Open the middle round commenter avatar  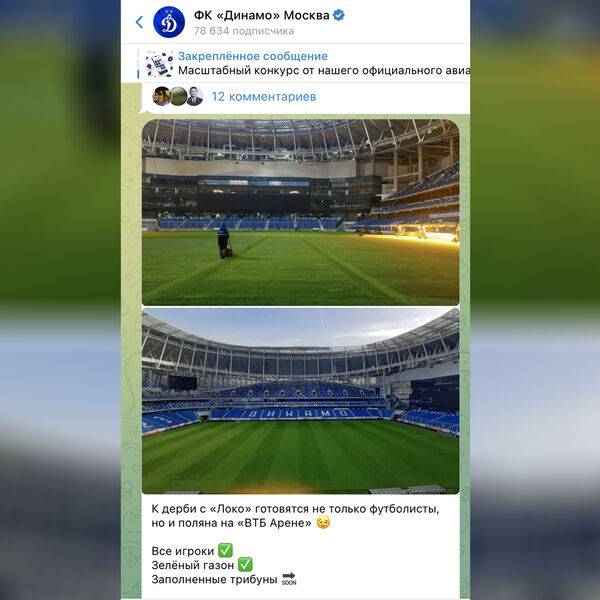click(178, 96)
